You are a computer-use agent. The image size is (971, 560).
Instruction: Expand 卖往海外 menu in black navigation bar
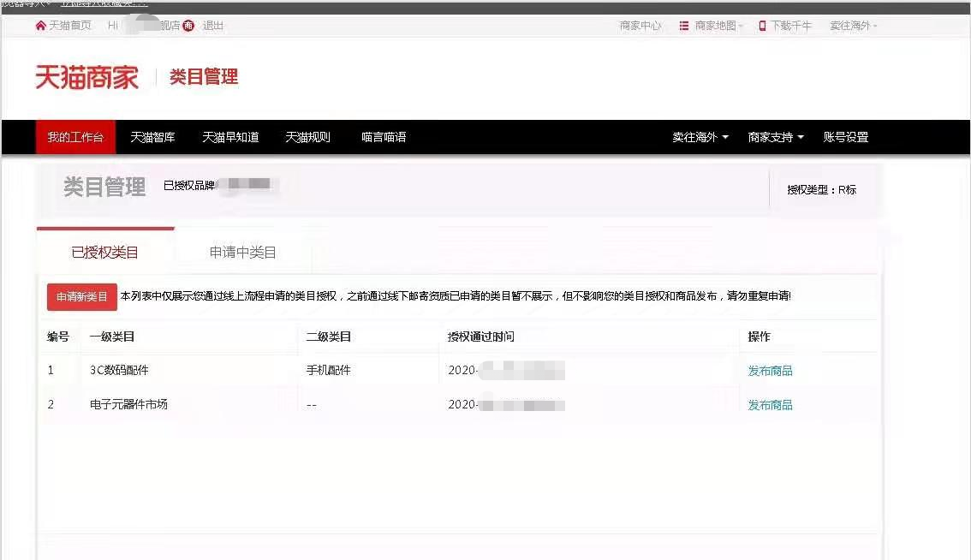tap(700, 137)
